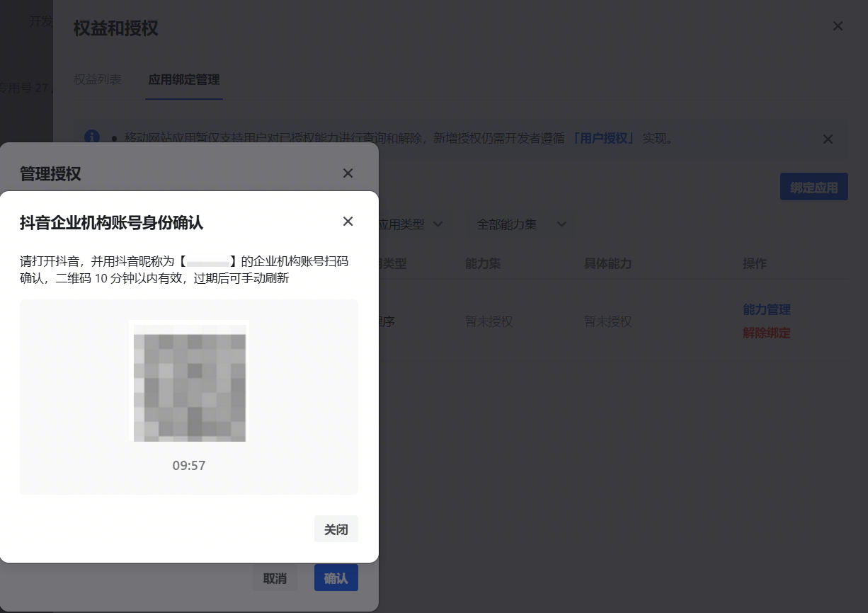Click the 取消 button in 管理授权
This screenshot has height=613, width=868.
pyautogui.click(x=275, y=578)
